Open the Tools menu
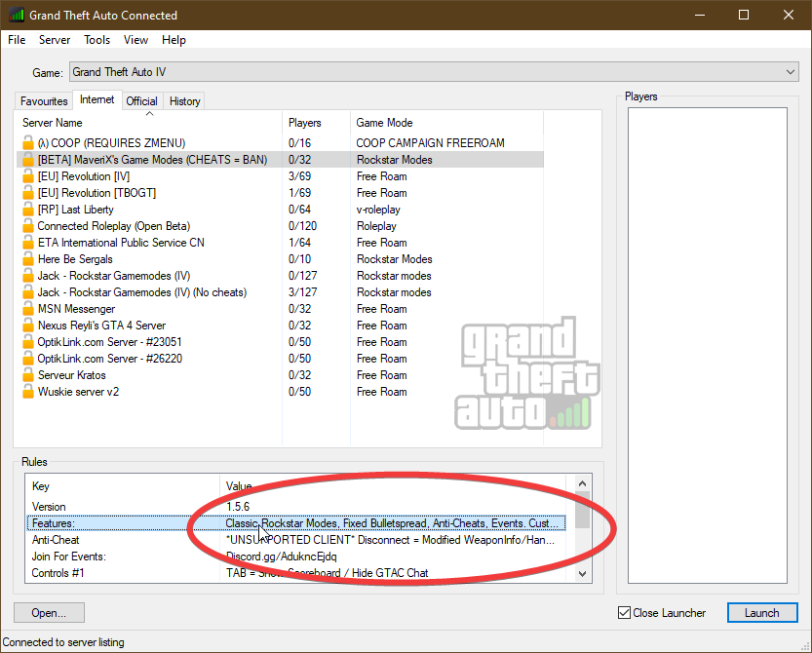The height and width of the screenshot is (653, 812). pyautogui.click(x=97, y=40)
